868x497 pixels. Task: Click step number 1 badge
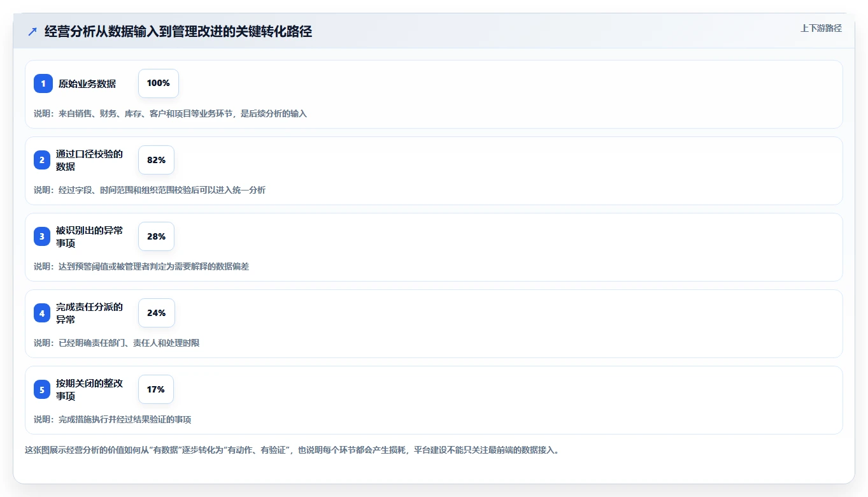[43, 83]
